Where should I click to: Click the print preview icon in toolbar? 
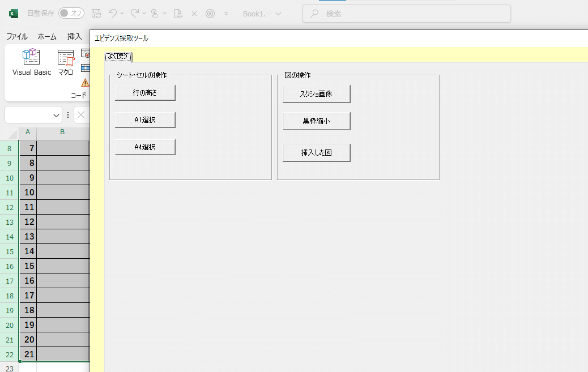[178, 14]
